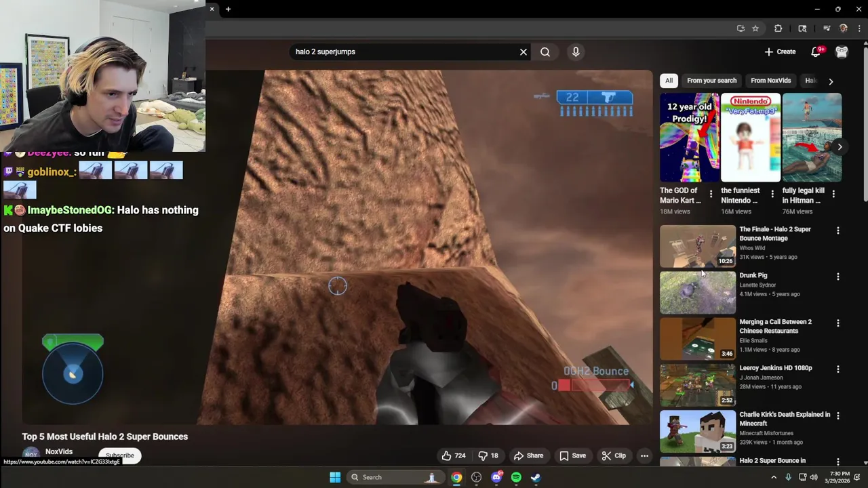This screenshot has width=868, height=488.
Task: Open Charlie Kirk's Death Explained in Minecraft
Action: 785,419
